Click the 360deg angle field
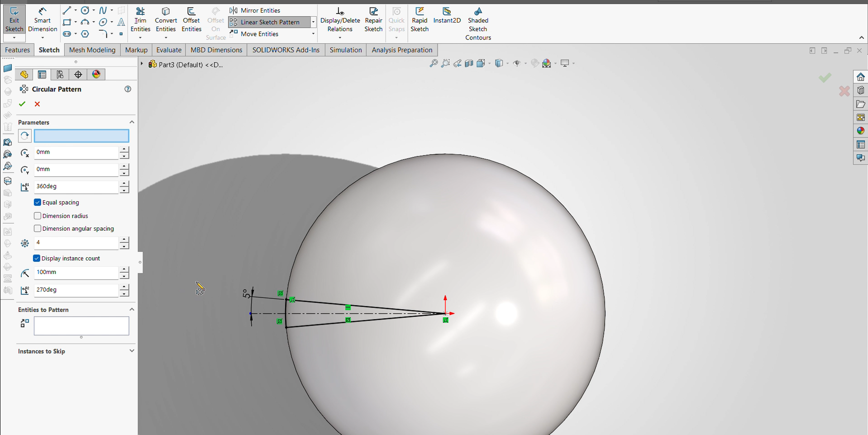Image resolution: width=868 pixels, height=435 pixels. point(76,186)
